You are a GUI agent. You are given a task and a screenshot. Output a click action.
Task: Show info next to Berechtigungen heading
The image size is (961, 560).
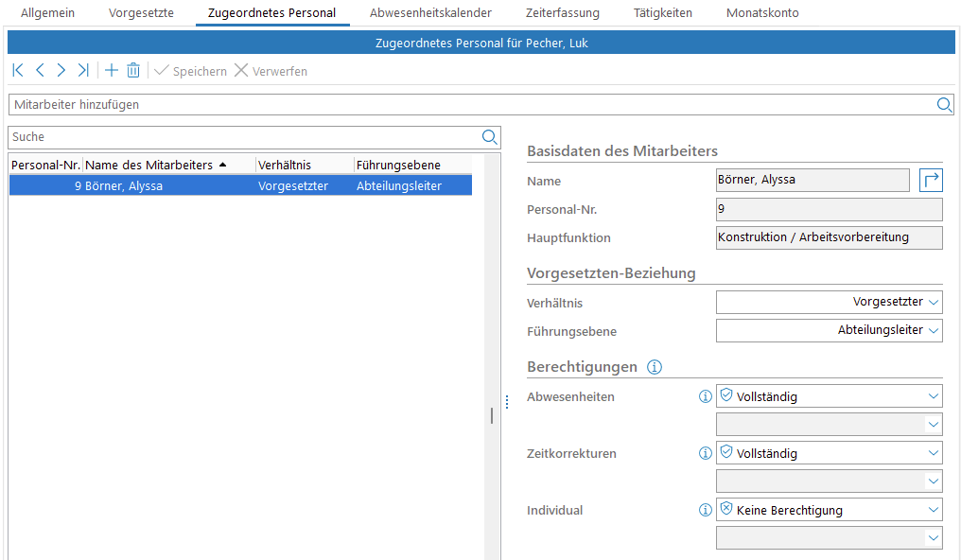coord(654,367)
